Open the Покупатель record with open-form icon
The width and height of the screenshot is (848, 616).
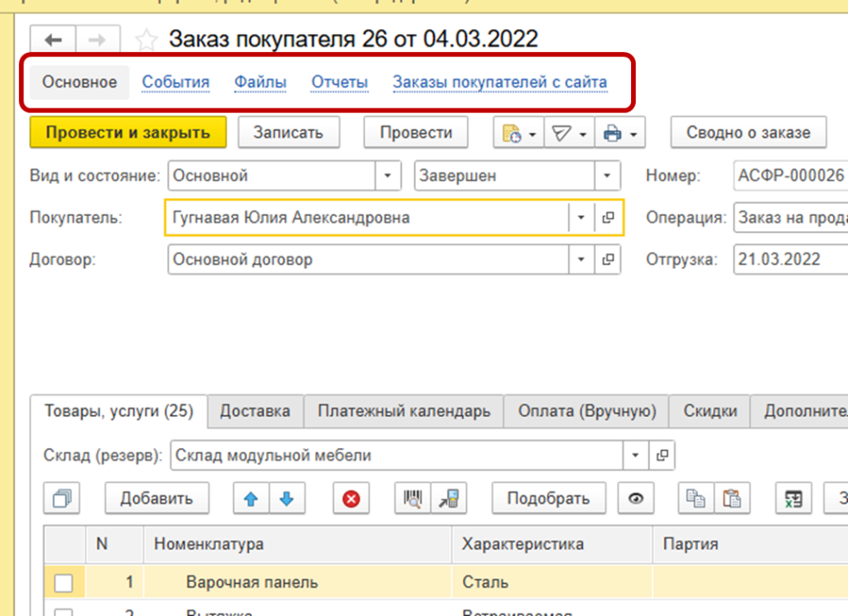point(608,218)
